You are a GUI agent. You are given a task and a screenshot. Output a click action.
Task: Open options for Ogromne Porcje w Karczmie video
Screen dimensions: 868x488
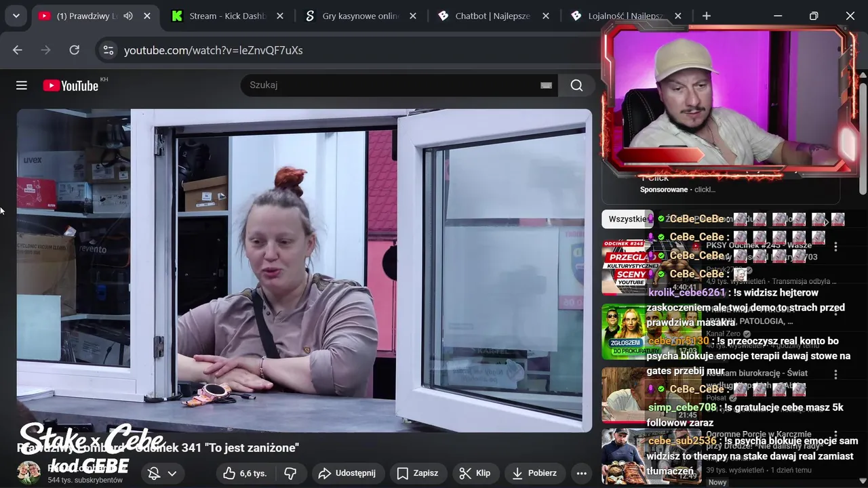(836, 436)
